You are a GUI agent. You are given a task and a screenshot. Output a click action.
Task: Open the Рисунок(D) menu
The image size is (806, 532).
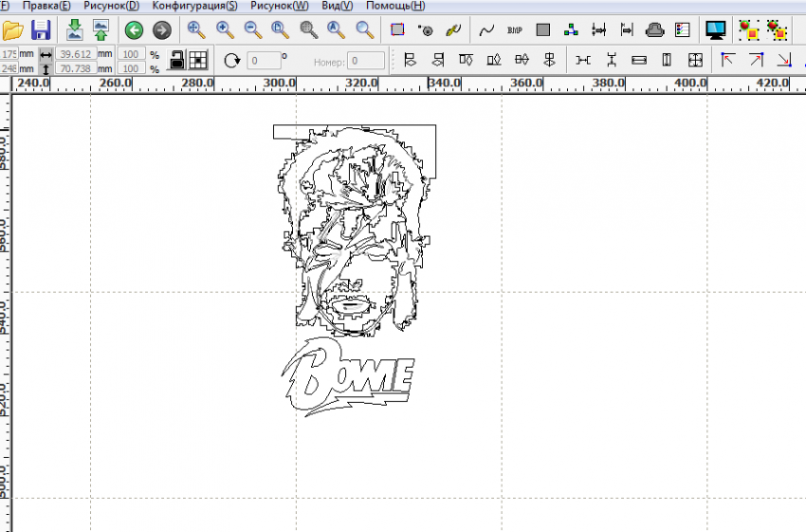[x=112, y=7]
